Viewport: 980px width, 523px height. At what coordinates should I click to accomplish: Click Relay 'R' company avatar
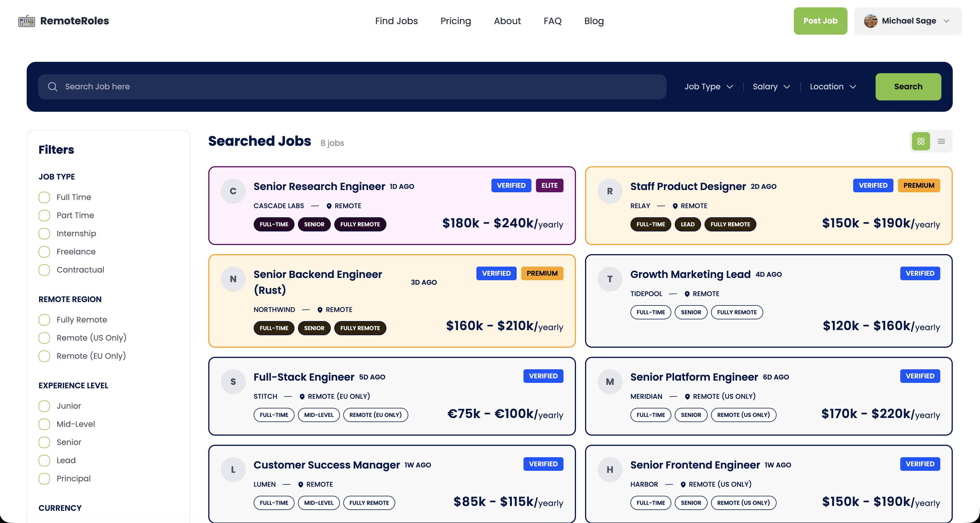[609, 191]
